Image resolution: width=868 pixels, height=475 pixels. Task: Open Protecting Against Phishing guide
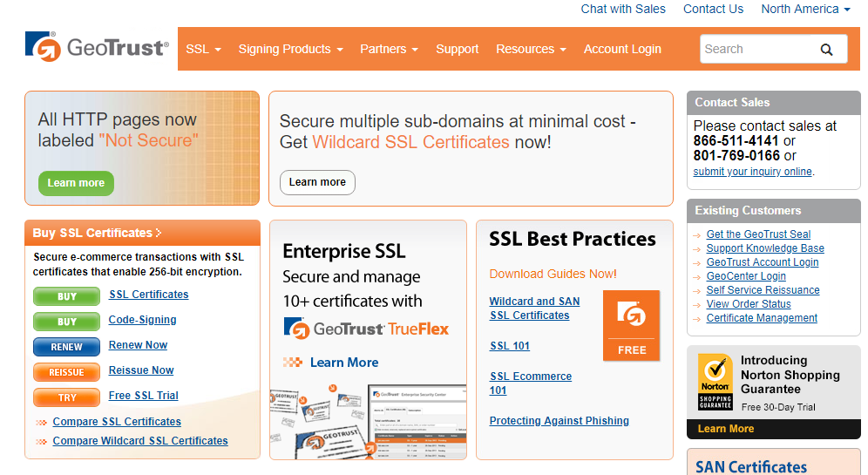(x=559, y=421)
